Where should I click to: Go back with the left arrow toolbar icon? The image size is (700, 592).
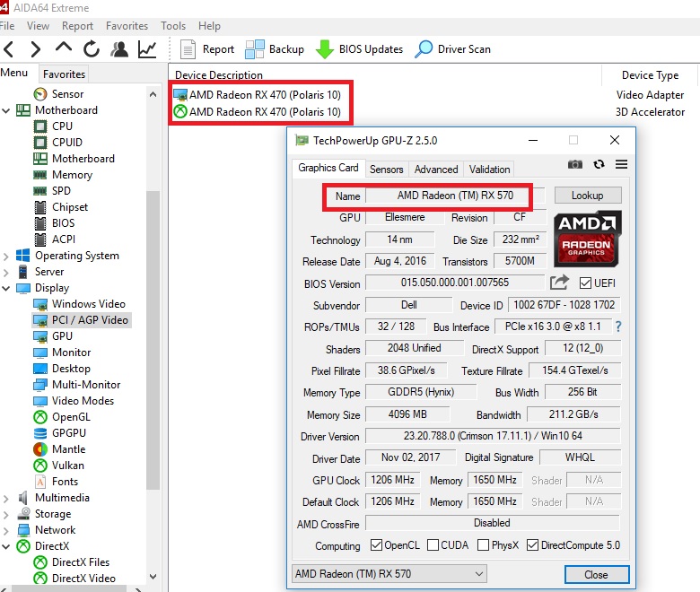(x=8, y=49)
